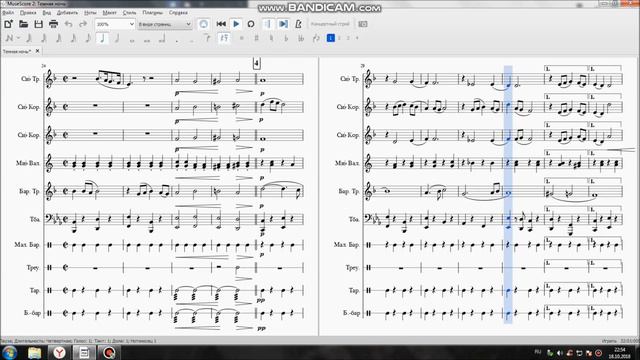This screenshot has height=360, width=640.
Task: Expand the note entry mode dropdown arrow
Action: 18,38
